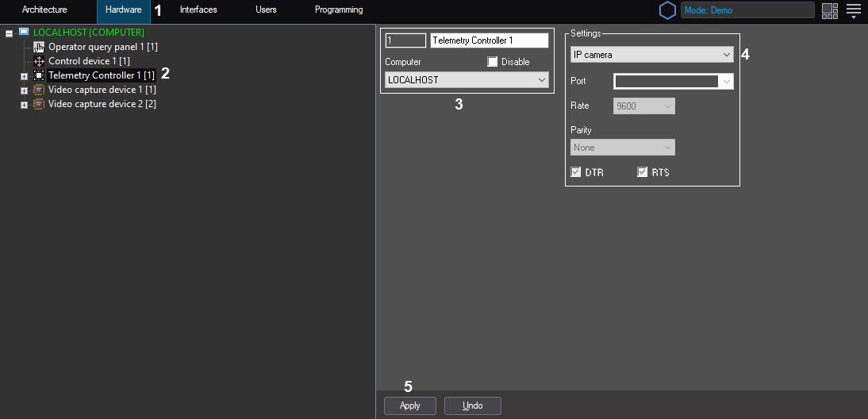Click the Apply button

(x=410, y=406)
